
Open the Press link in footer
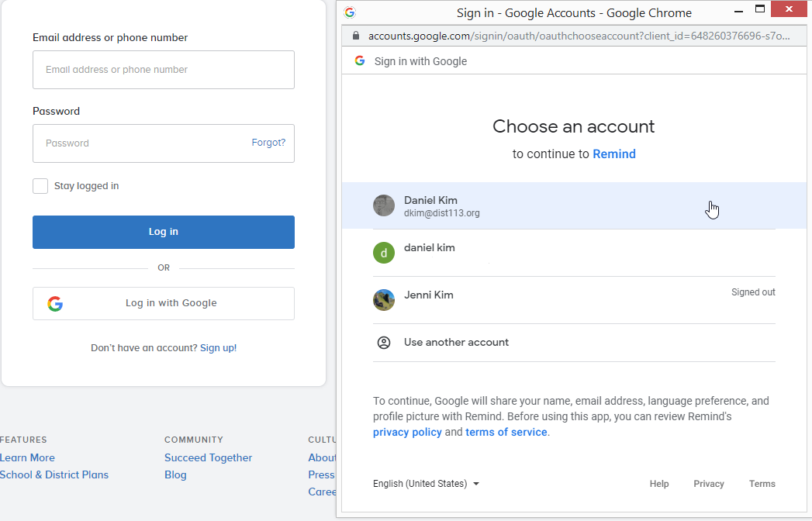[x=322, y=475]
